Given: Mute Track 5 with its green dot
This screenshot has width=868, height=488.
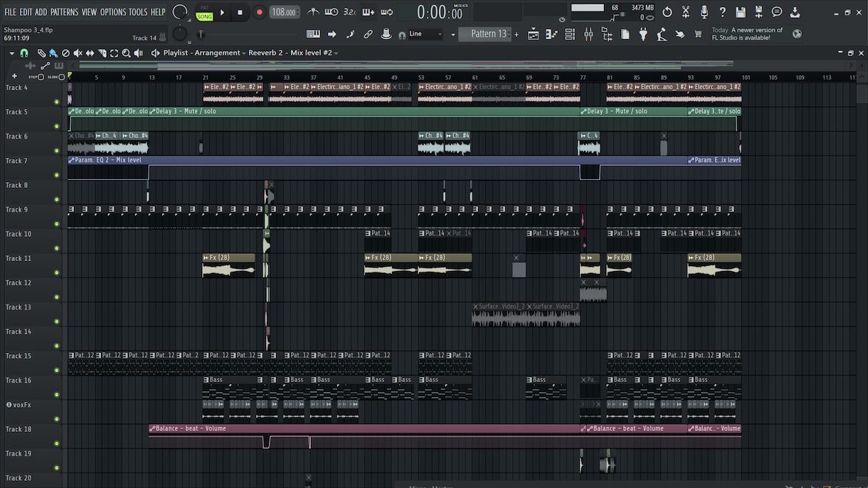Looking at the screenshot, I should click(57, 126).
